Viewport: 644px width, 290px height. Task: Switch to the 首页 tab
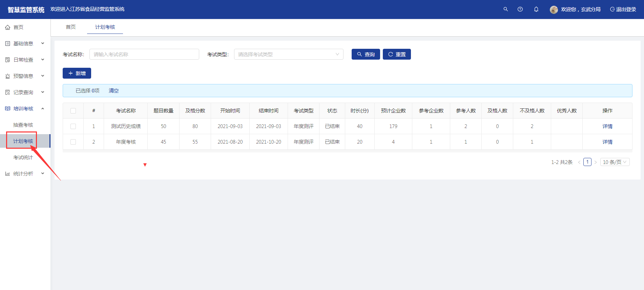click(70, 27)
